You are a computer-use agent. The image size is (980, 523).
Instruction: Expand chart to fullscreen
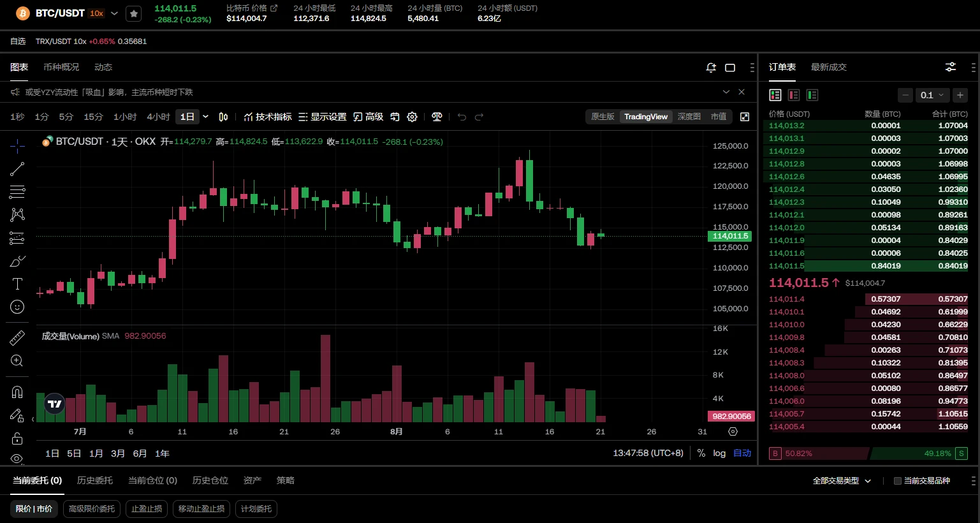point(745,117)
